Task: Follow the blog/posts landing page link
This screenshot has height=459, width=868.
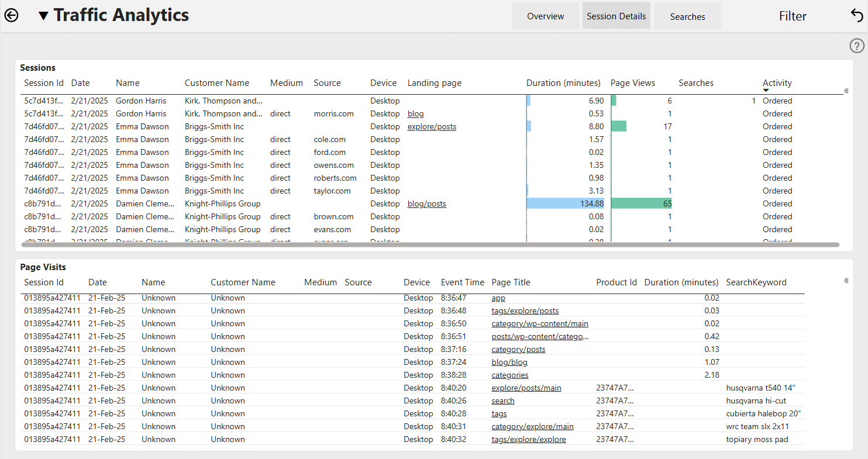Action: point(426,203)
